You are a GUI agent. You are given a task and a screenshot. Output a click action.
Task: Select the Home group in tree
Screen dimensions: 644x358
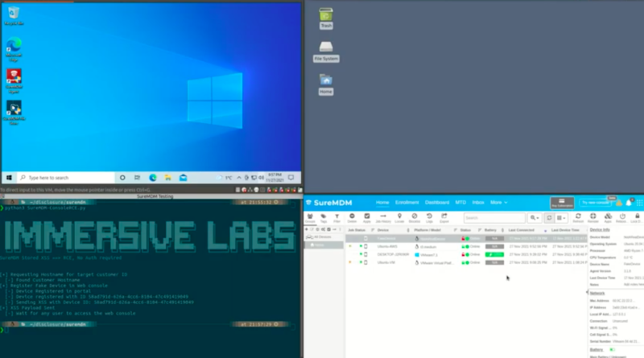[x=324, y=245]
